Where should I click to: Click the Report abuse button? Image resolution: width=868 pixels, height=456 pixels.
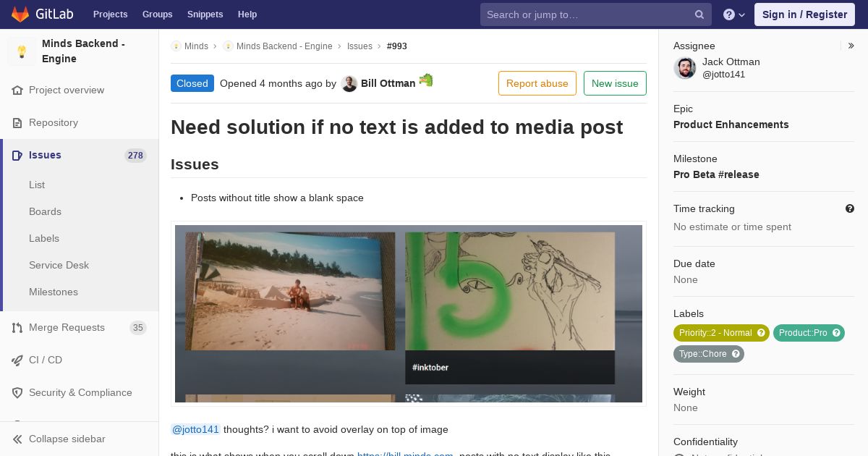tap(537, 83)
